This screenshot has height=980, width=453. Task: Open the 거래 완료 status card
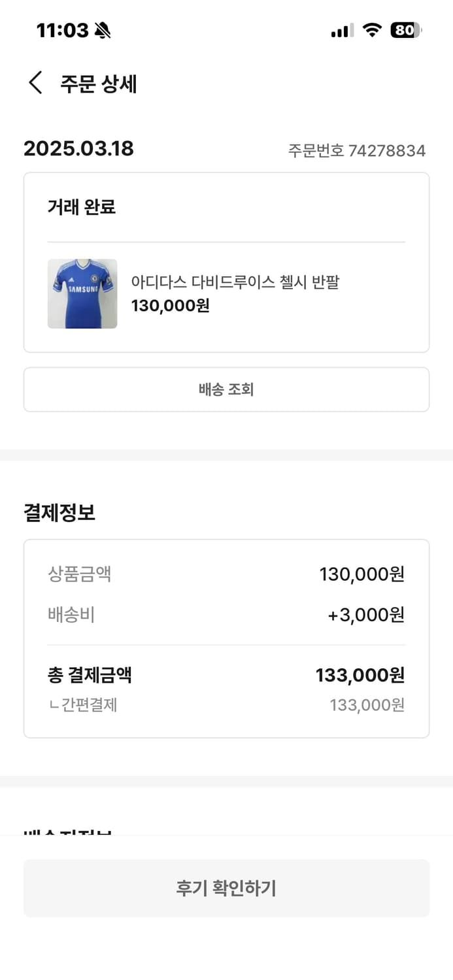point(80,206)
